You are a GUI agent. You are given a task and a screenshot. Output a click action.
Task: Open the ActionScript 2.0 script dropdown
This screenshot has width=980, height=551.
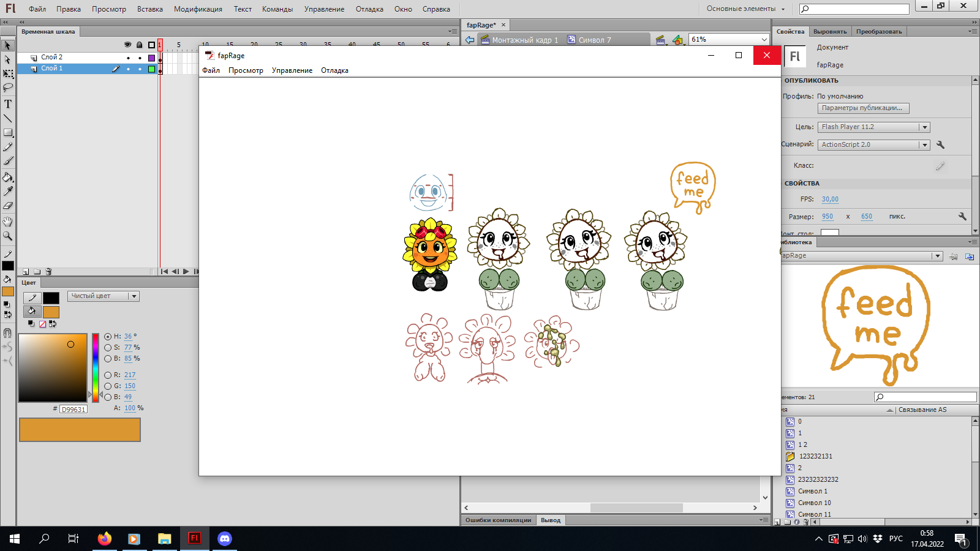point(874,145)
